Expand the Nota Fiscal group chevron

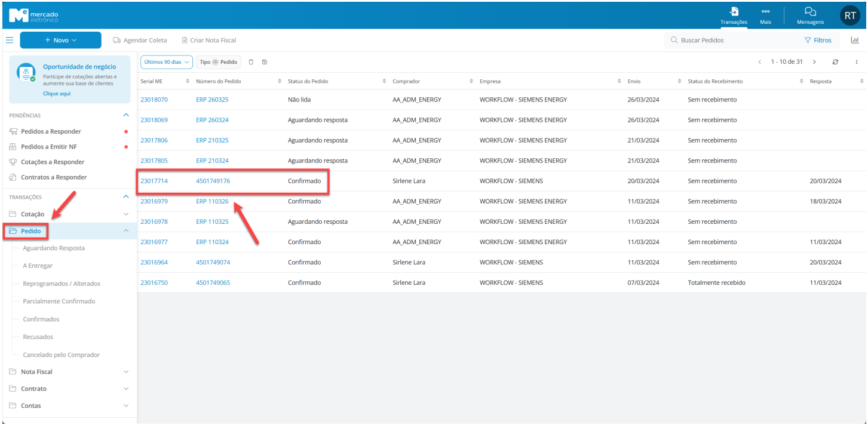[x=125, y=372]
